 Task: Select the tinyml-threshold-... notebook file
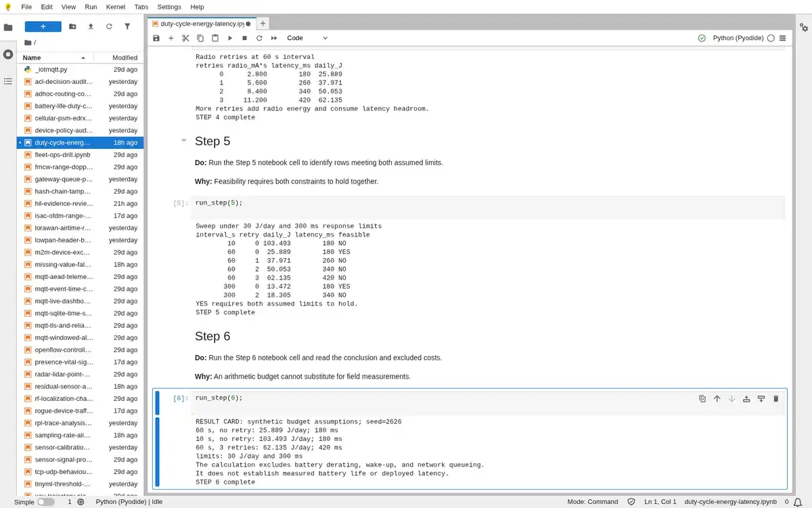(79, 484)
